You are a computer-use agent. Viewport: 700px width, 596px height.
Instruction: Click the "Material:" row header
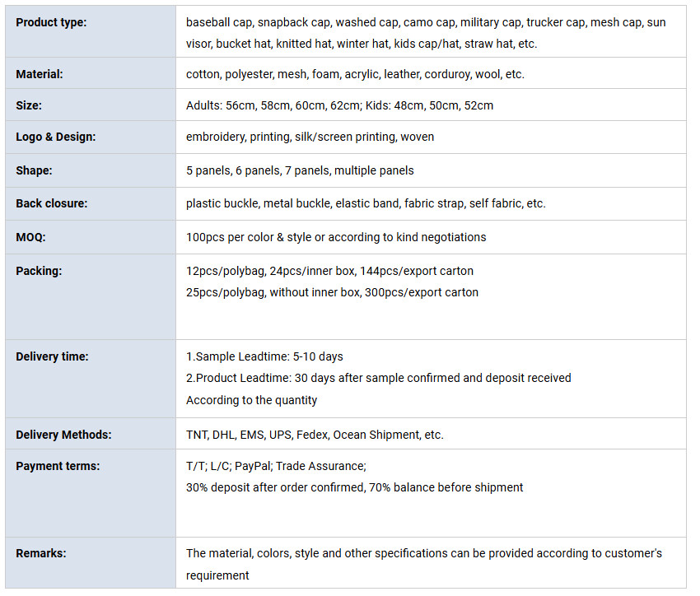coord(40,74)
